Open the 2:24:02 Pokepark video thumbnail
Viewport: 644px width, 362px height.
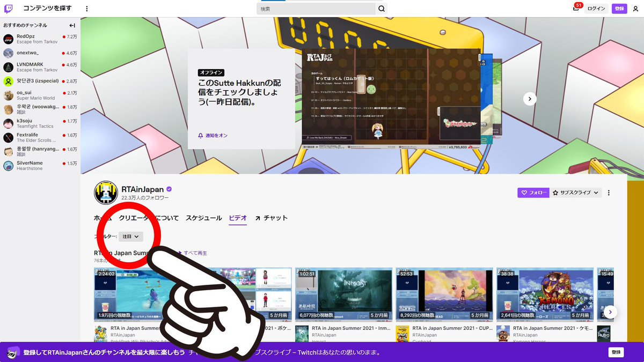pyautogui.click(x=143, y=294)
